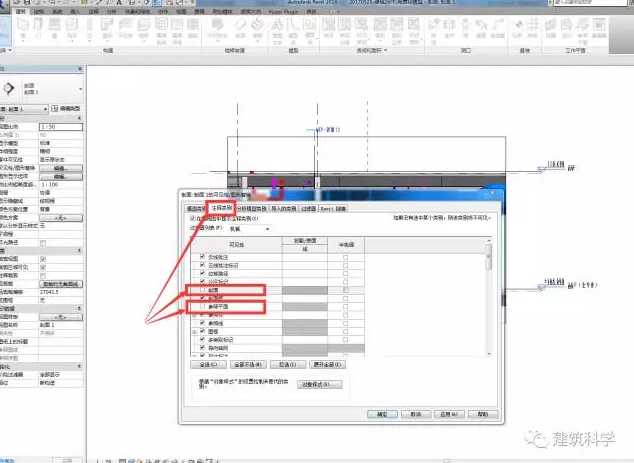Toggle 裁剪视图 checkbox in Properties
Image resolution: width=634 pixels, height=463 pixels.
tap(43, 259)
